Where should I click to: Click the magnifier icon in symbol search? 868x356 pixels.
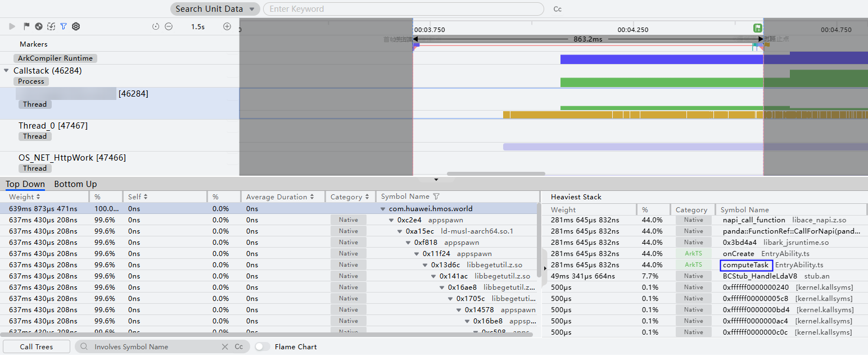(x=84, y=346)
